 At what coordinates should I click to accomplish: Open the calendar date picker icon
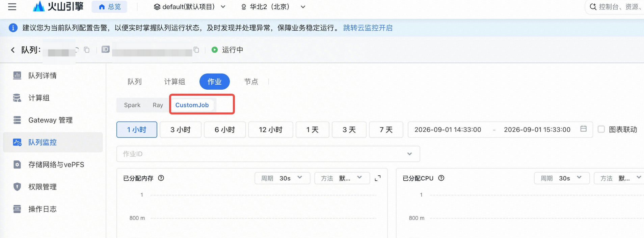(583, 129)
